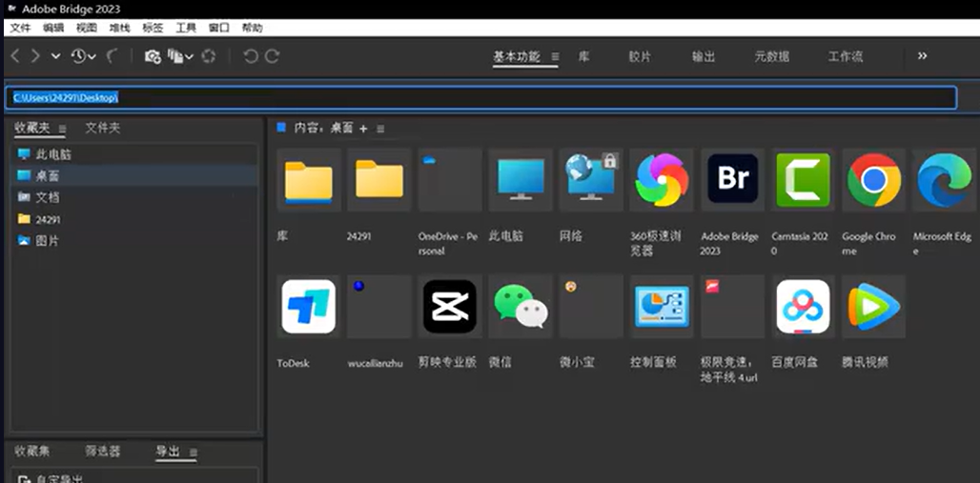
Task: Select the 剪映专业版 app icon
Action: [450, 307]
